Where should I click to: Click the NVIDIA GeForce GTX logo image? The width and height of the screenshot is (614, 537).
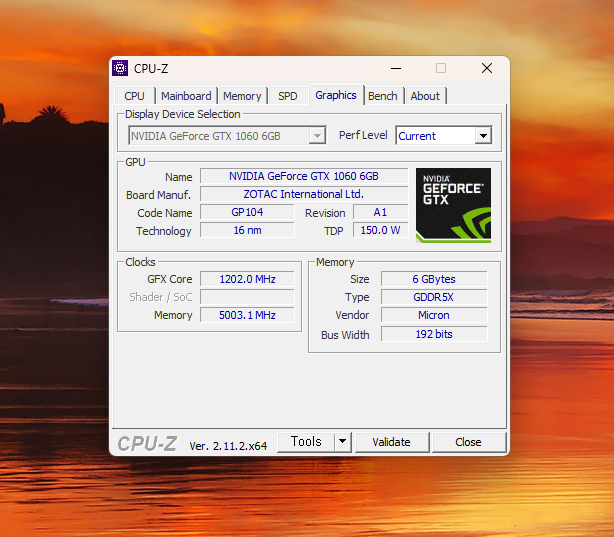[453, 205]
